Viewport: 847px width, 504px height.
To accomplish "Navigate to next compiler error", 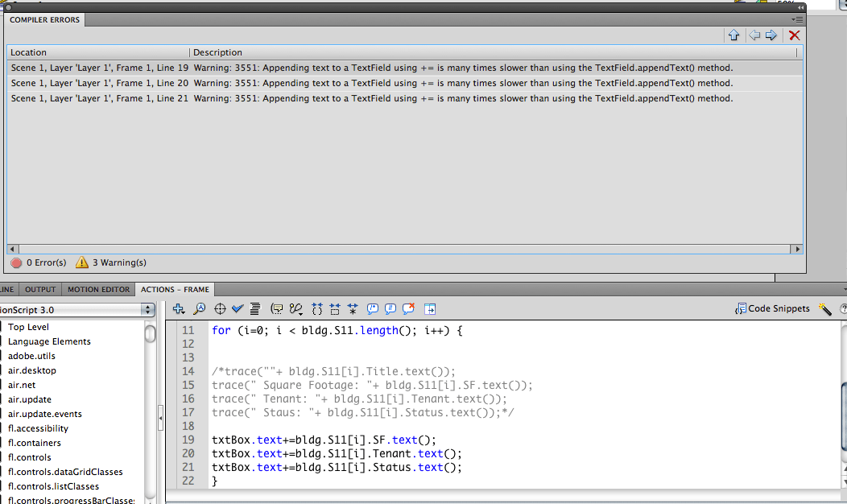I will (x=771, y=35).
